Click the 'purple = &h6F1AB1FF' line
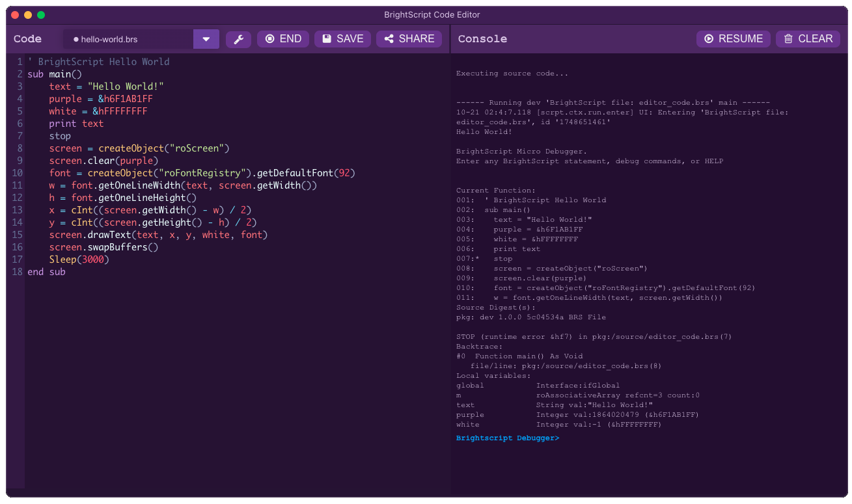The height and width of the screenshot is (504, 852). click(x=101, y=99)
